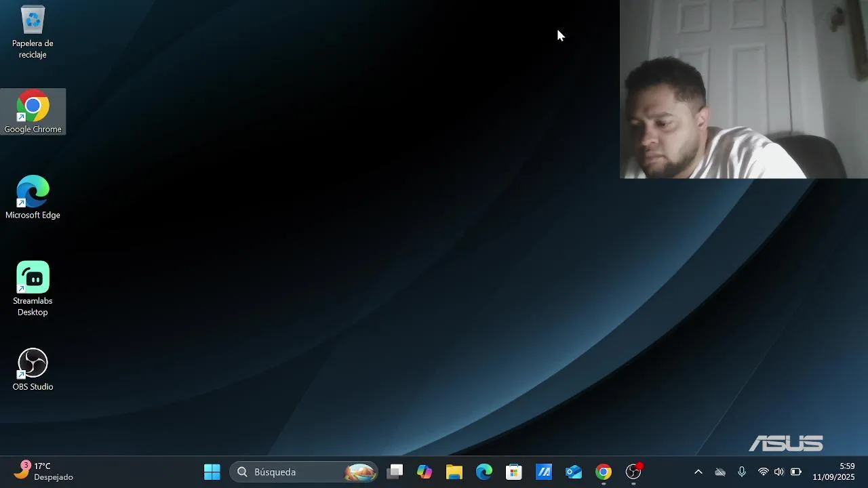Select the Microsoft Edge desktop shortcut
This screenshot has height=488, width=868.
(x=33, y=197)
